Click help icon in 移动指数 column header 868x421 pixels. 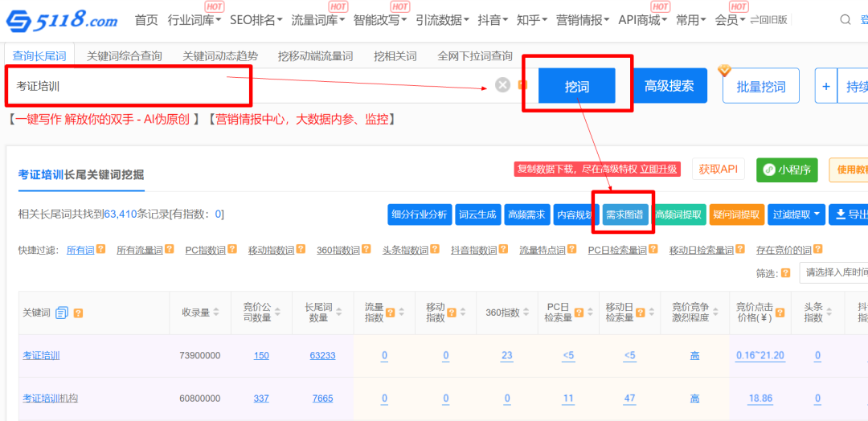pyautogui.click(x=452, y=313)
